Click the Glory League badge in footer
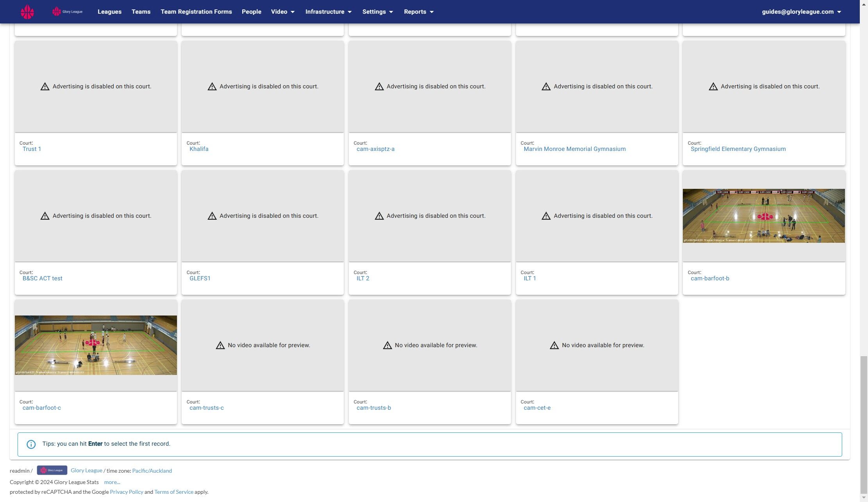The image size is (868, 502). 52,470
